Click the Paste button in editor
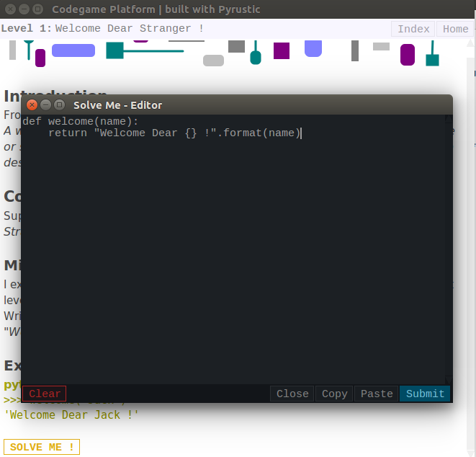 pos(377,394)
